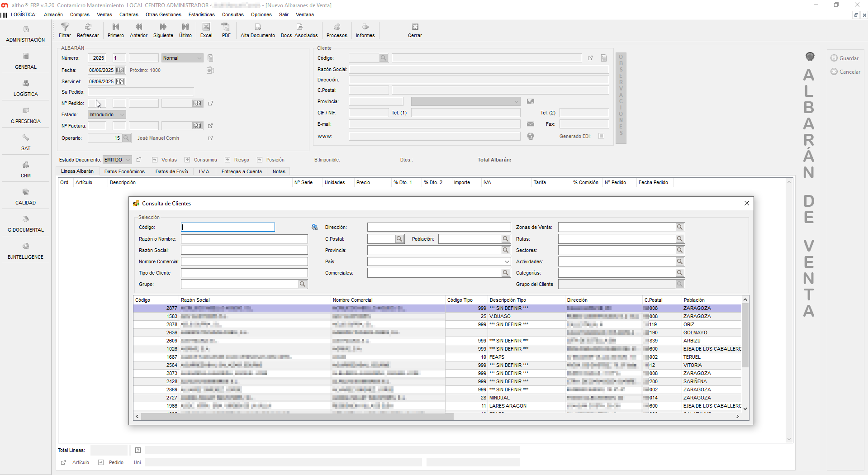Image resolution: width=868 pixels, height=475 pixels.
Task: Generate a PDF using the PDF icon
Action: [226, 28]
